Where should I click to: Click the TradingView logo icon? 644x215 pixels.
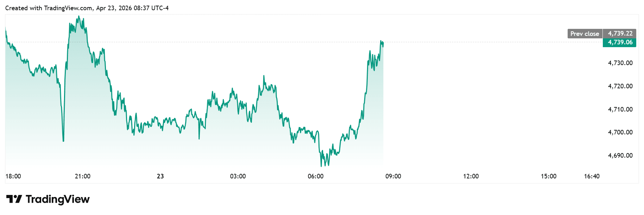tap(14, 199)
